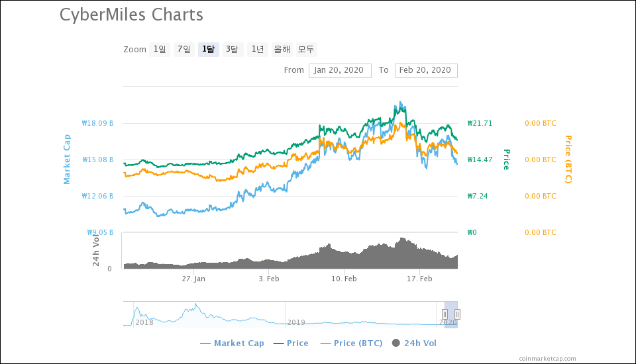Toggle the Market Cap legend series
The image size is (636, 364).
[232, 343]
